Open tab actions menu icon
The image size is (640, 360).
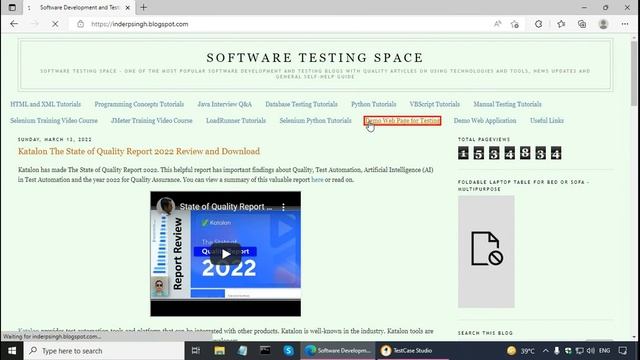pos(12,7)
